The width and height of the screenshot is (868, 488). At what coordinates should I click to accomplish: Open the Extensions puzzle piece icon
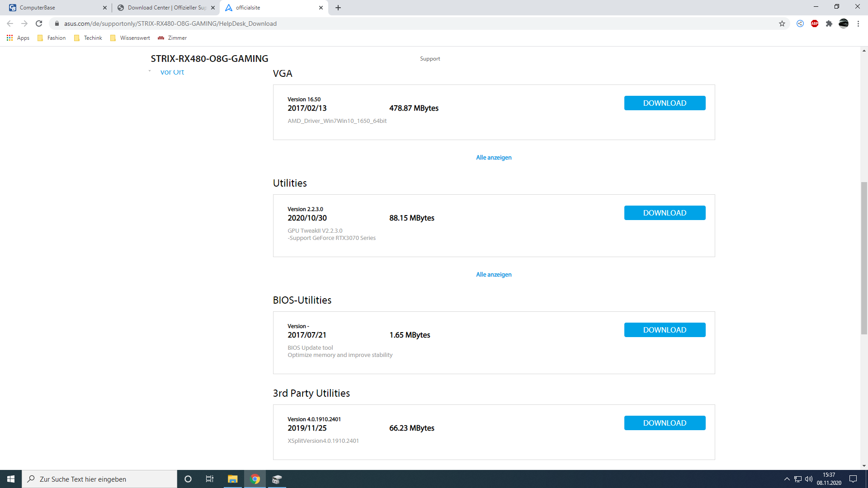click(829, 23)
